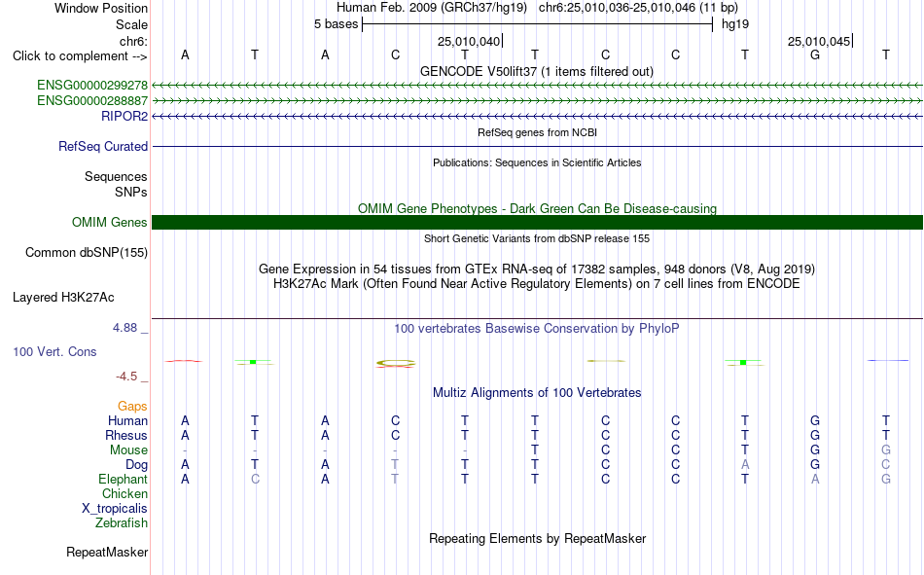Click the dark green OMIM Genes bar
924x575 pixels.
537,223
